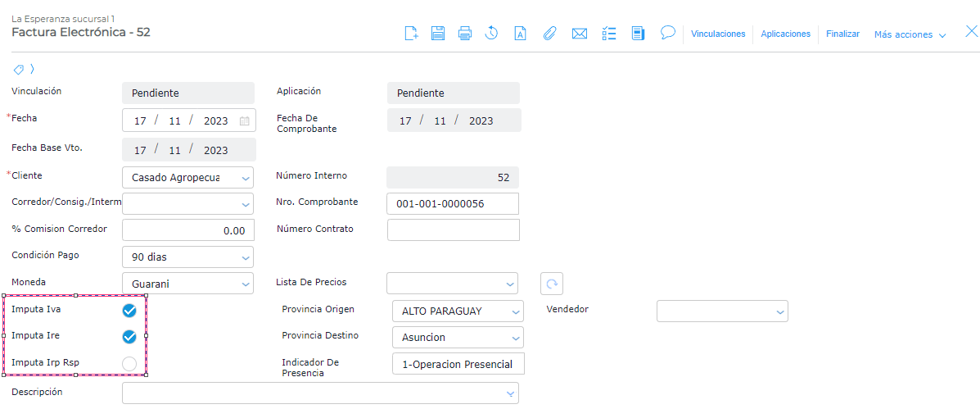The image size is (980, 409).
Task: Save the invoice with the floppy disk icon
Action: [438, 34]
